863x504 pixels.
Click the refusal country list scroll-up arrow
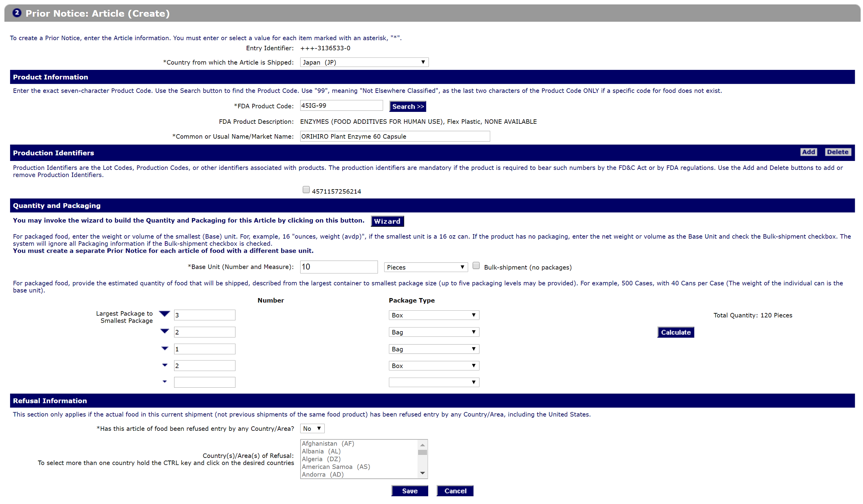click(x=423, y=445)
